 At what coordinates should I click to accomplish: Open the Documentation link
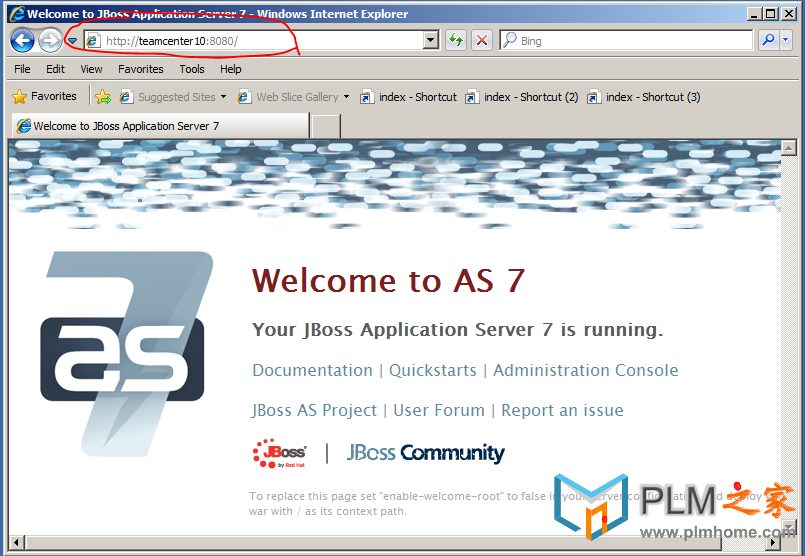tap(312, 370)
